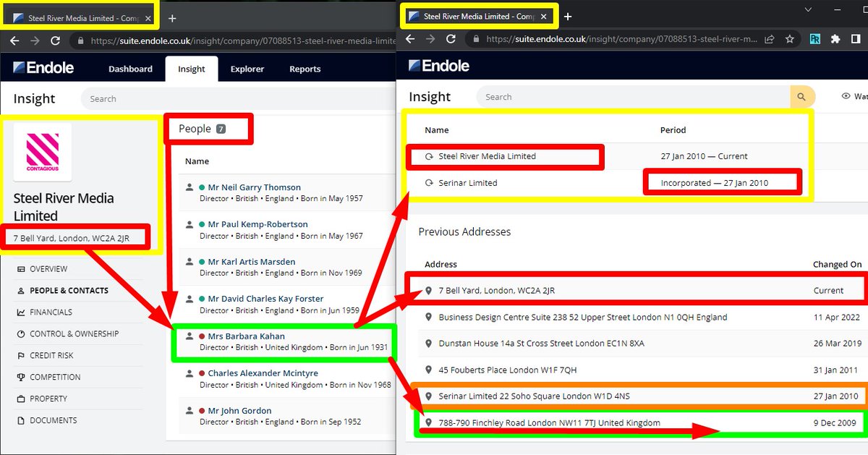This screenshot has width=868, height=455.
Task: Click reload button in right browser window
Action: pyautogui.click(x=451, y=39)
